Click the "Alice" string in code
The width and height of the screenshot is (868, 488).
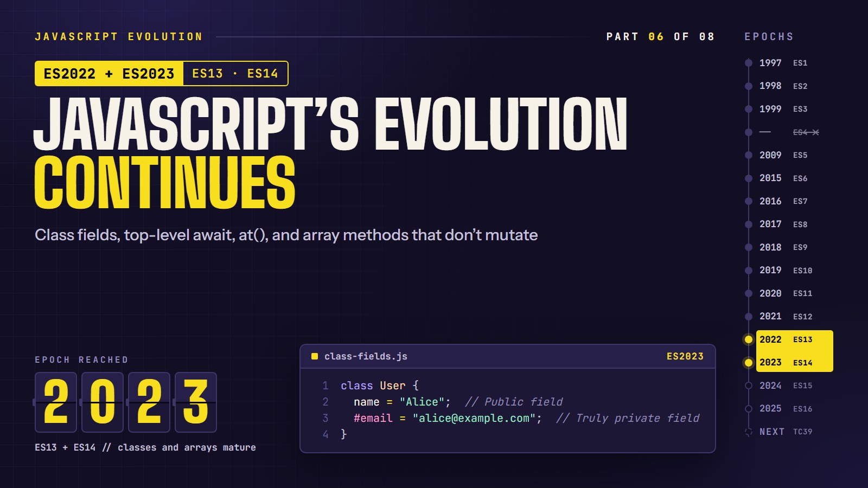tap(422, 402)
